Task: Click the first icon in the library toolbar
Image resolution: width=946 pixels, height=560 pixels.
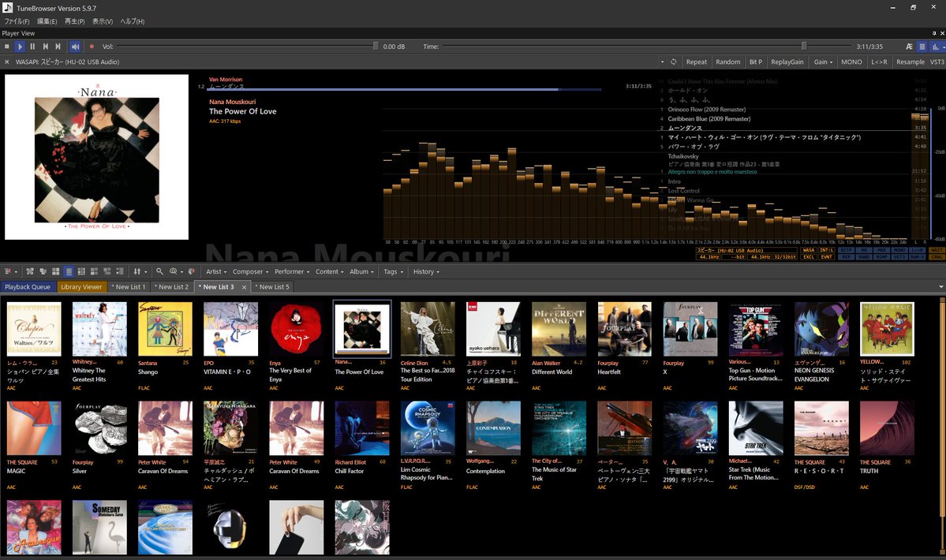Action: coord(9,272)
